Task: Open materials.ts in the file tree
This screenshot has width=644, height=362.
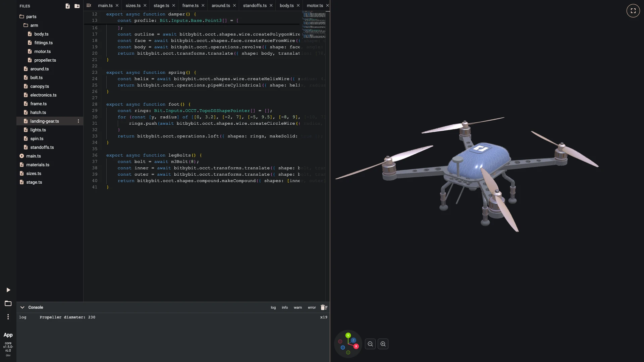Action: click(38, 165)
